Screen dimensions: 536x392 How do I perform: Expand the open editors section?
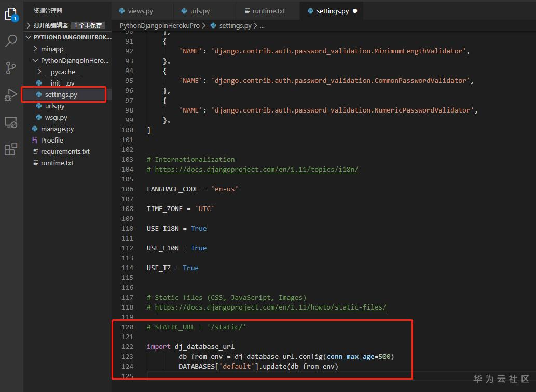(29, 25)
